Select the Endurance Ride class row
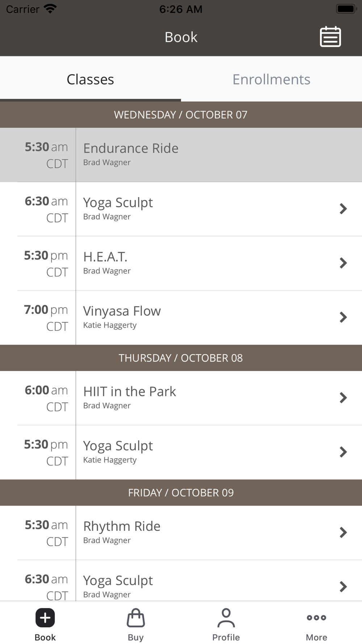The image size is (362, 644). click(181, 155)
